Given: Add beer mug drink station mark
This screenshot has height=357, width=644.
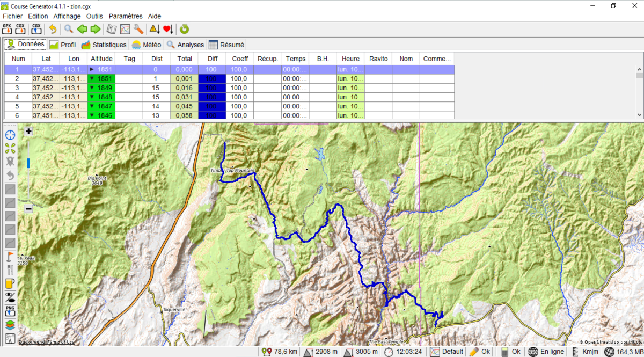Looking at the screenshot, I should [x=10, y=283].
